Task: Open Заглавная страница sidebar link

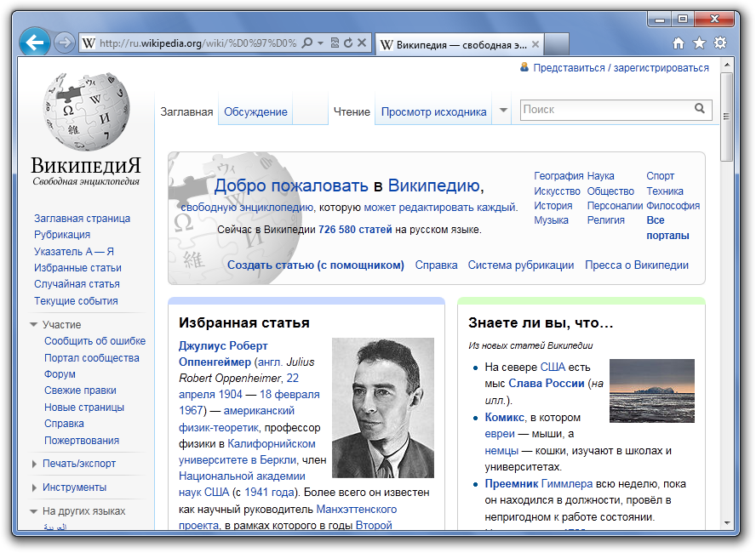Action: coord(82,218)
